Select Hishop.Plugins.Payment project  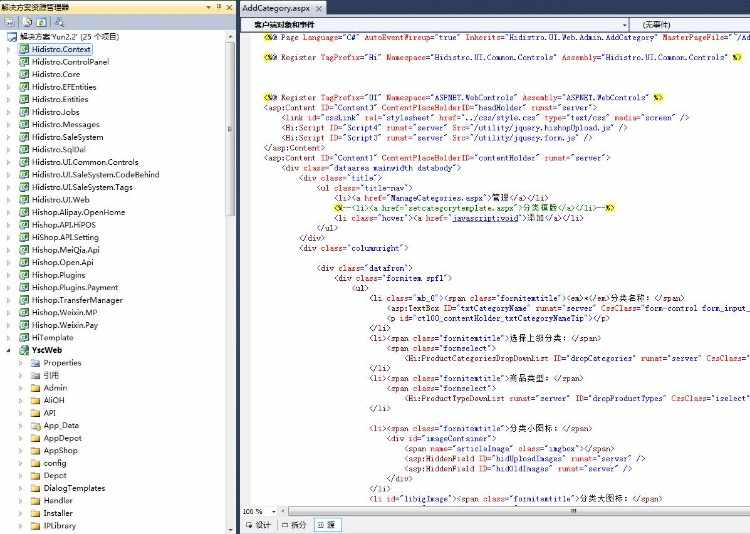(x=75, y=287)
